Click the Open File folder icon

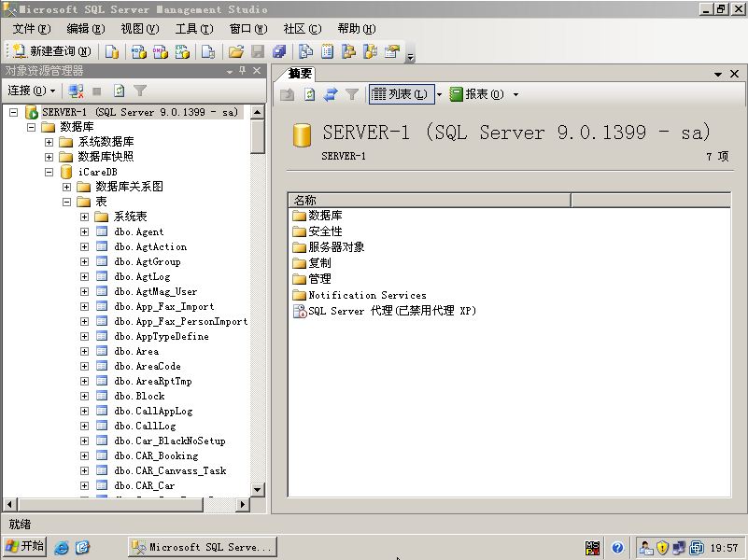[x=236, y=51]
